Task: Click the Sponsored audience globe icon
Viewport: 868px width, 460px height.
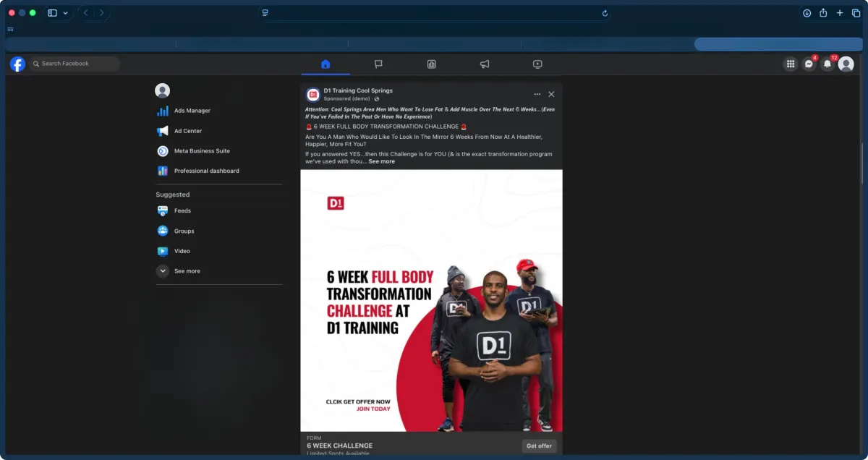Action: (376, 99)
